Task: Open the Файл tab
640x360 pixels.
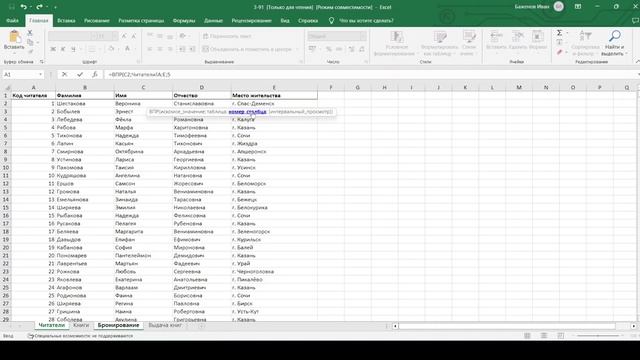Action: [x=12, y=20]
